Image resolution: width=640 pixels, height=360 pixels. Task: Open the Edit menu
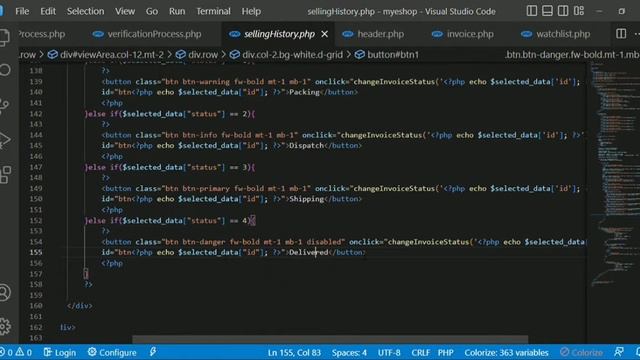tap(48, 11)
